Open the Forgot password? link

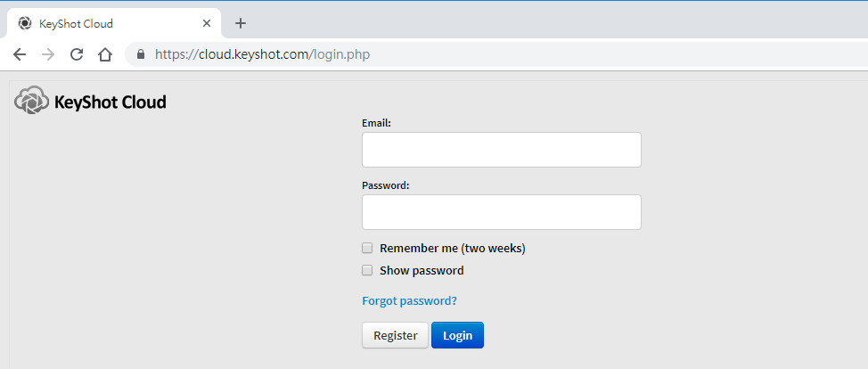point(410,301)
